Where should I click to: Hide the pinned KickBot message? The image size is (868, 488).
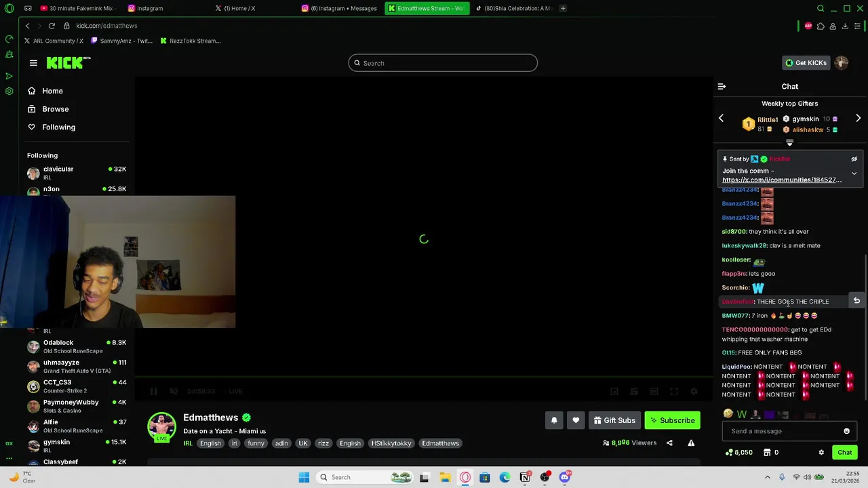click(854, 159)
